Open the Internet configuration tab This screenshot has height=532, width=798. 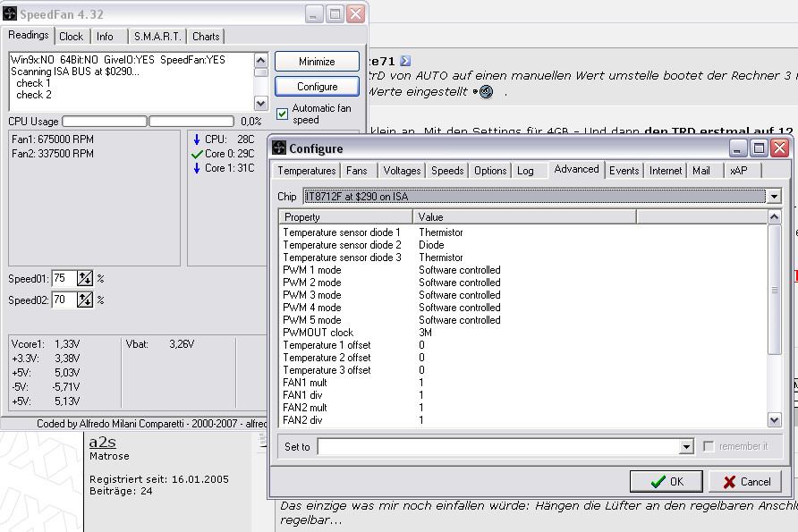click(666, 171)
